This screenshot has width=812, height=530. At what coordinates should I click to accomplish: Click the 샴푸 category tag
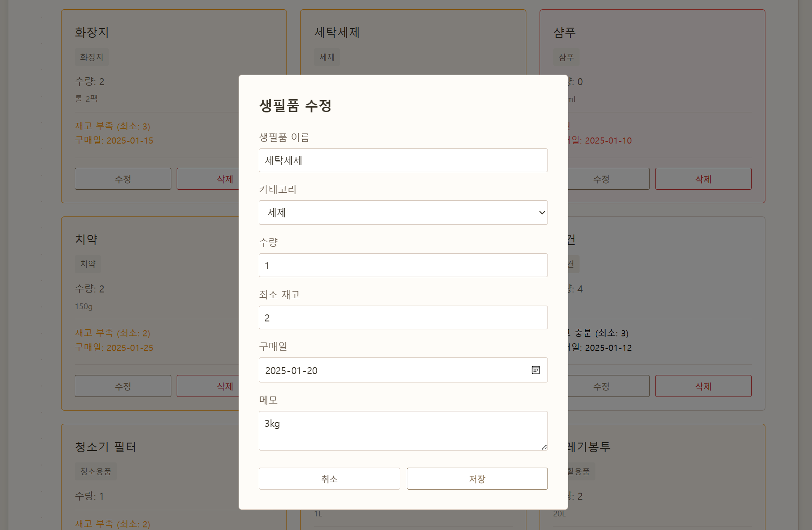[566, 57]
